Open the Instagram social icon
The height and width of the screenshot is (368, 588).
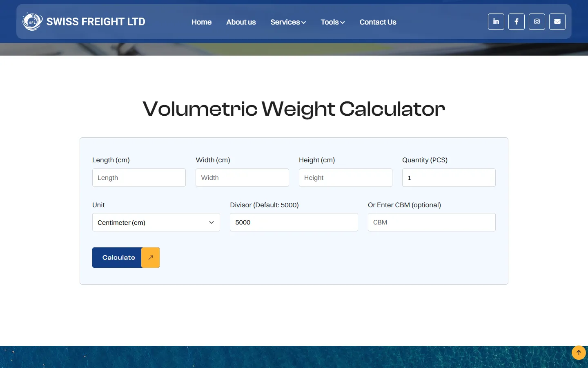(537, 22)
